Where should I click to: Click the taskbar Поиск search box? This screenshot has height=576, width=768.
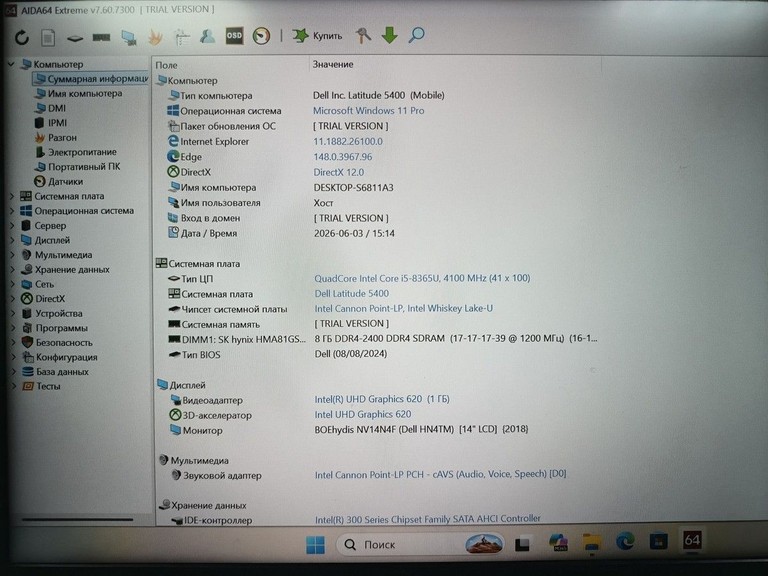[x=420, y=544]
